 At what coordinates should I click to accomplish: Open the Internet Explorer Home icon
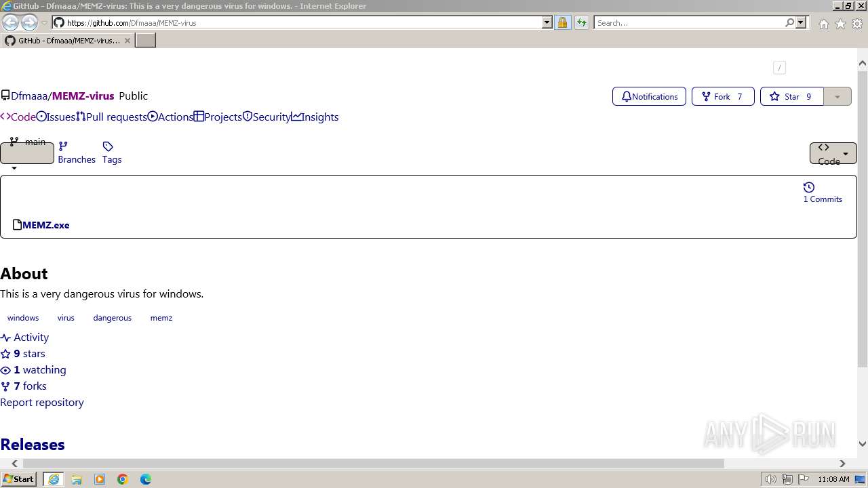pyautogui.click(x=823, y=24)
